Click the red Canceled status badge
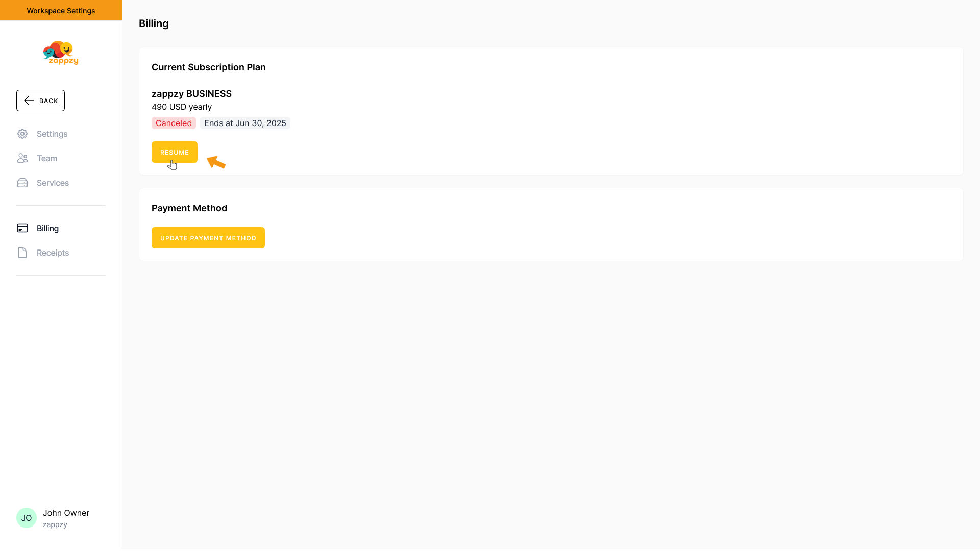 pyautogui.click(x=174, y=123)
